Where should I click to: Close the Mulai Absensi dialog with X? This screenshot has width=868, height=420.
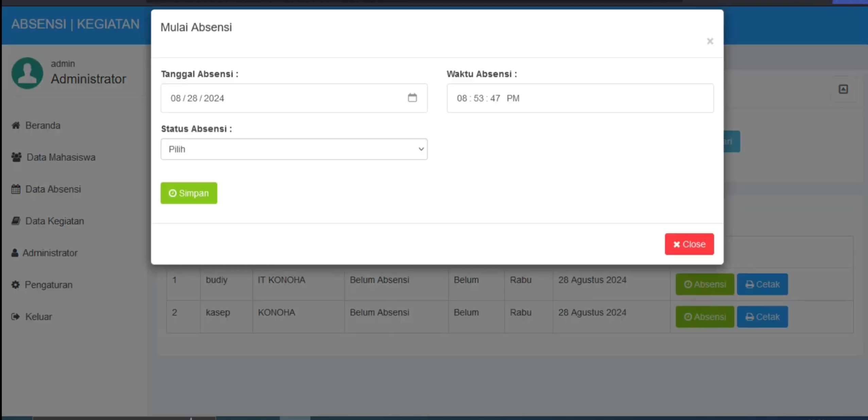pyautogui.click(x=710, y=41)
